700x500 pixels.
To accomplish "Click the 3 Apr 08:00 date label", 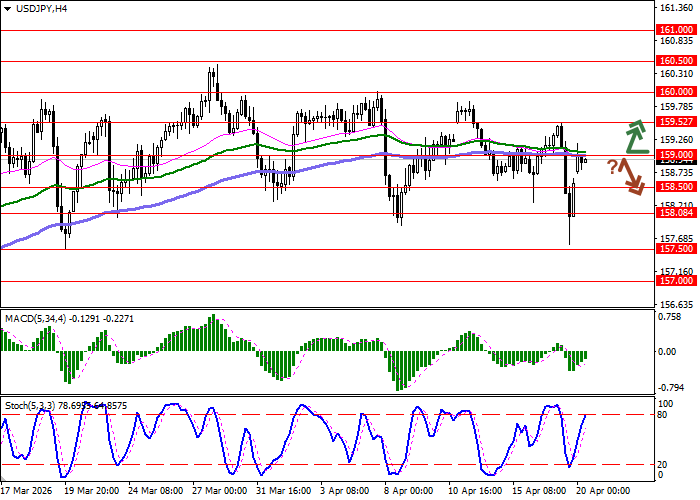I will [x=345, y=491].
